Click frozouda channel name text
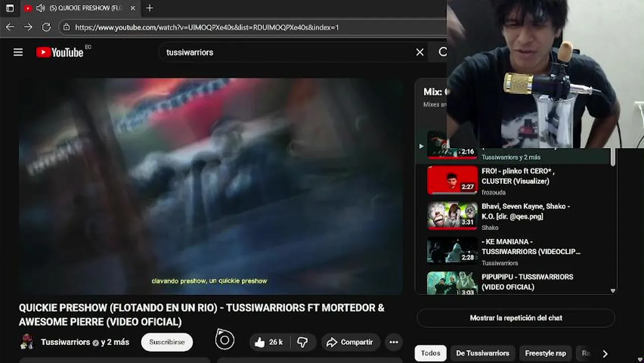This screenshot has width=644, height=363. [x=493, y=193]
